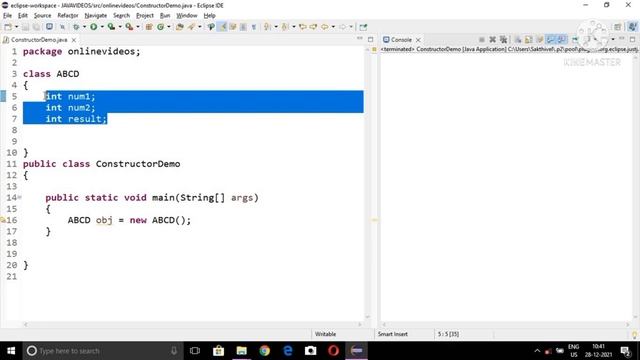The image size is (640, 360).
Task: Click the Pin Editor toolbar icon
Action: coord(363,27)
